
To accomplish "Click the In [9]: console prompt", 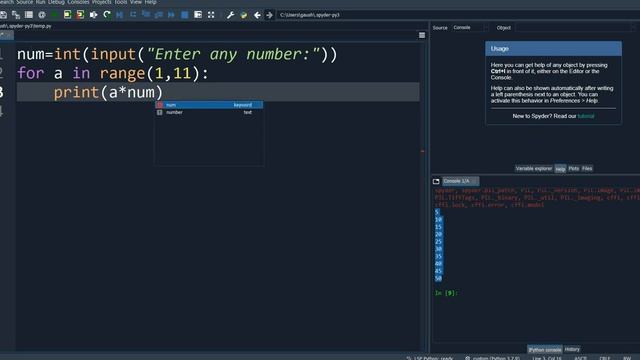I will [x=447, y=293].
